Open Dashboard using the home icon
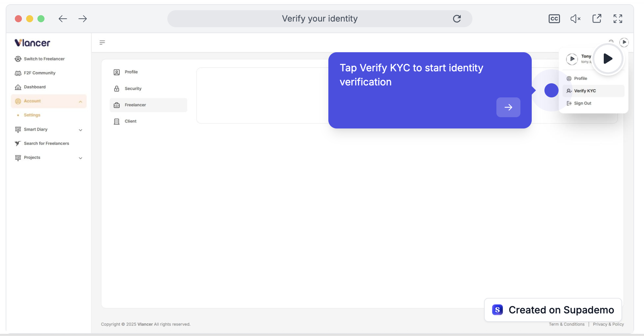 (18, 87)
